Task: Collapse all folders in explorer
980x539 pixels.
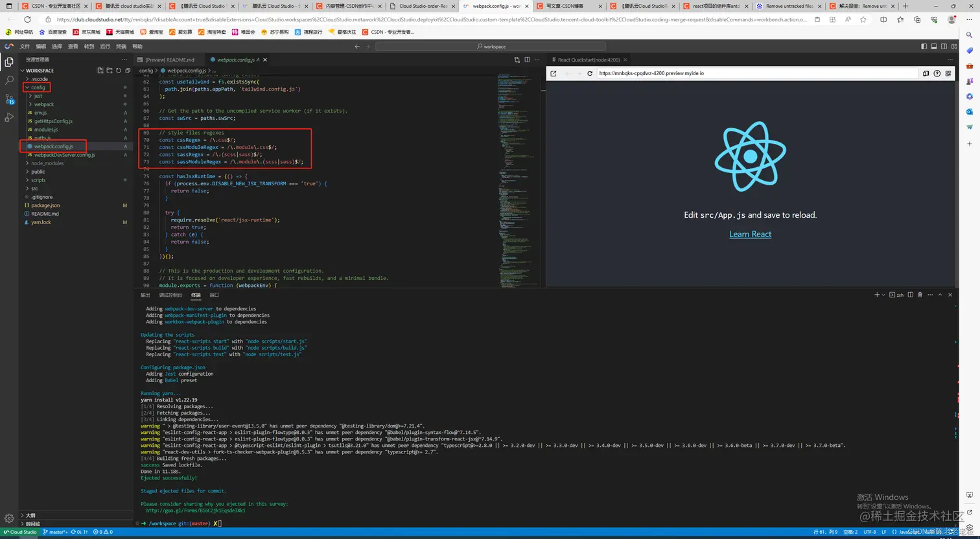Action: tap(127, 71)
